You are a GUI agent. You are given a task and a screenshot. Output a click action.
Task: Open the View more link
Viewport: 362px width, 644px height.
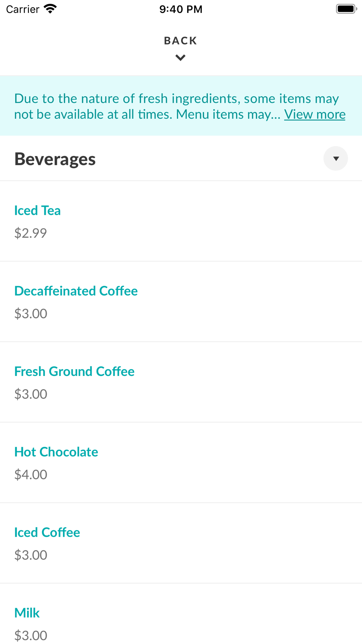tap(315, 114)
